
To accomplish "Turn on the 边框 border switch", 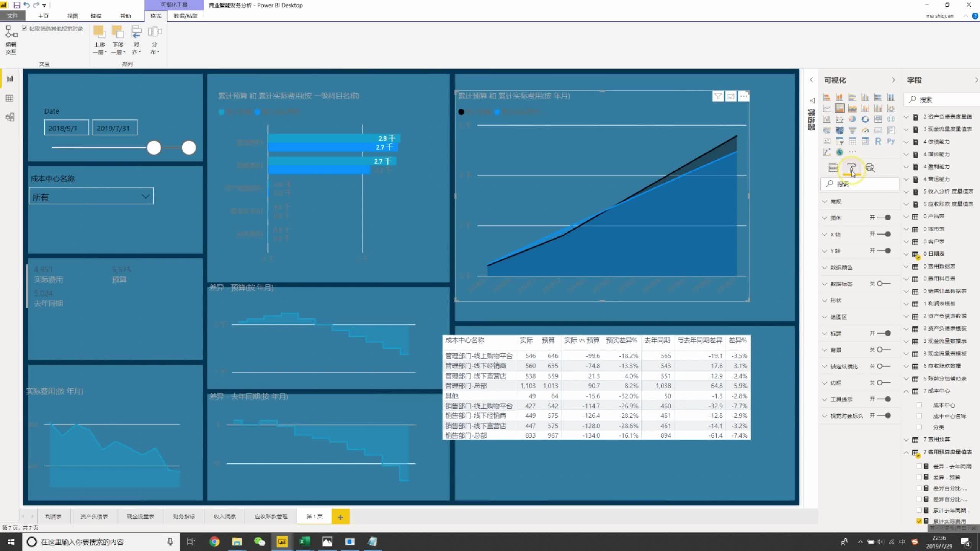I will [884, 383].
